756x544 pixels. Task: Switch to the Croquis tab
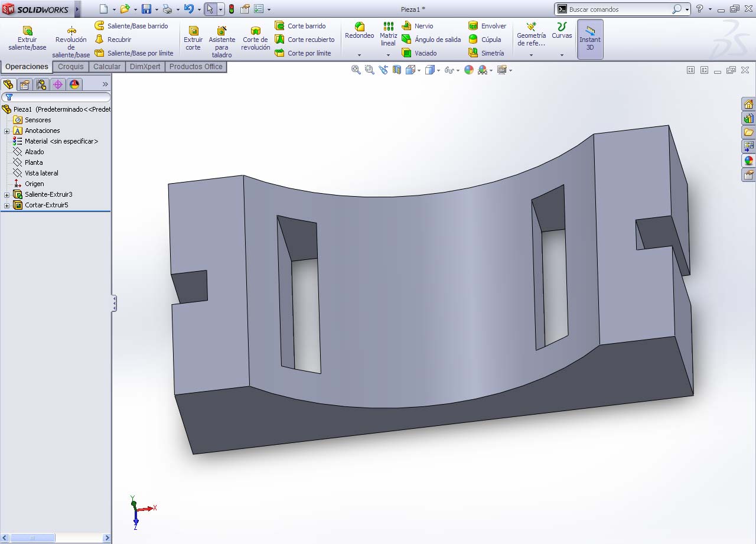tap(71, 67)
